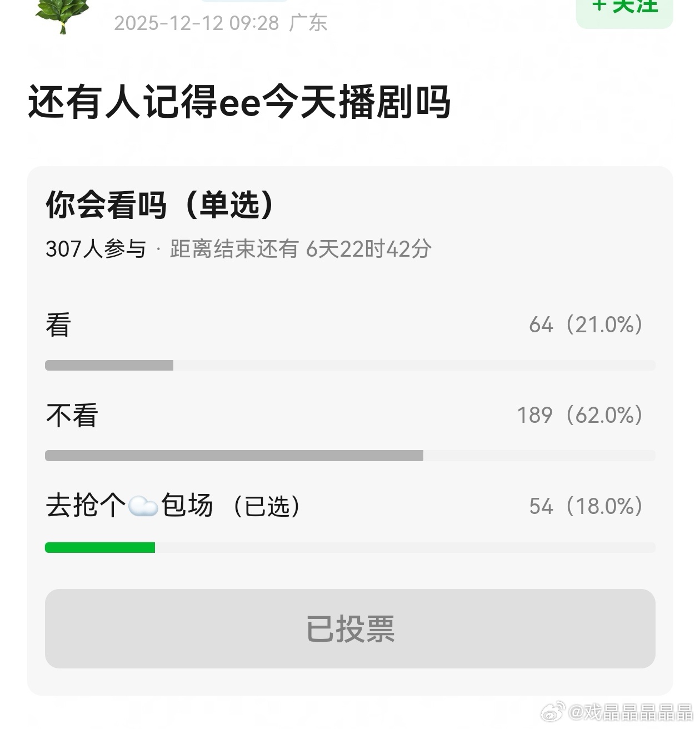This screenshot has height=729, width=700.
Task: Tap the green leaf avatar
Action: click(x=62, y=16)
